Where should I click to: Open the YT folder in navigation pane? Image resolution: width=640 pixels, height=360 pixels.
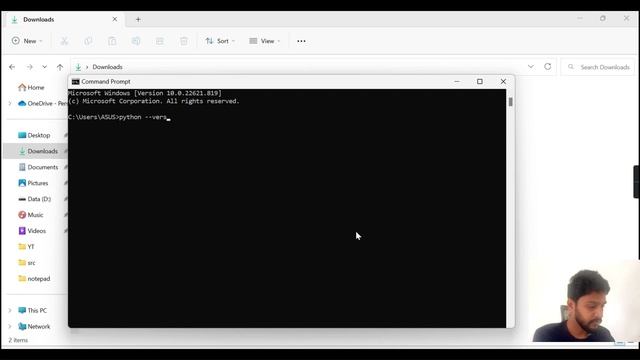tap(27, 247)
